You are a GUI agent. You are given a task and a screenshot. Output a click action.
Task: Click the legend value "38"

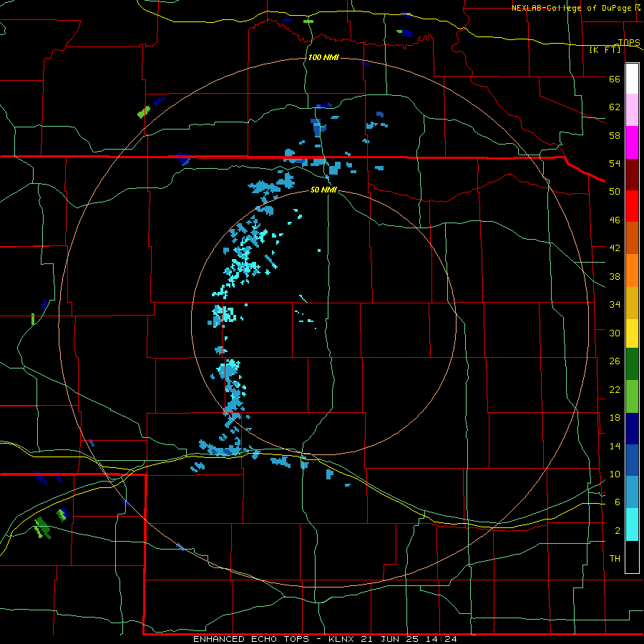615,276
